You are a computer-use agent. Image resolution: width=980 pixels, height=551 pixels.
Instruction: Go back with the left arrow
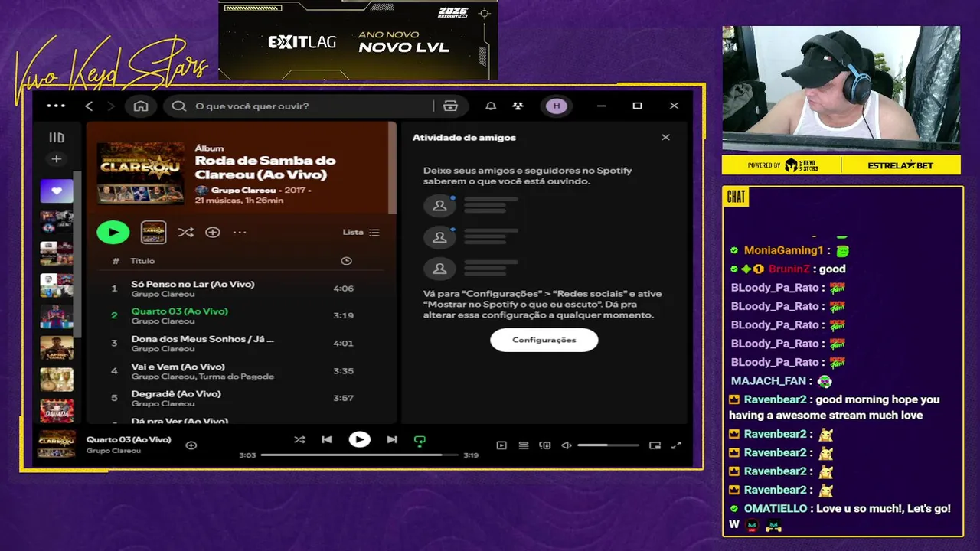(89, 106)
